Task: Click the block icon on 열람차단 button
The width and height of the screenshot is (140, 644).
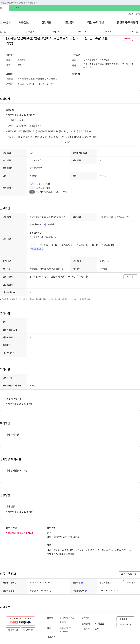Action: point(24,630)
